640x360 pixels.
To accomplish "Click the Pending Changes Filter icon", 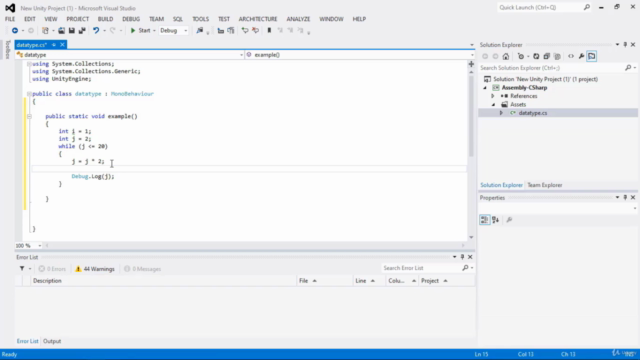I will 521,56.
